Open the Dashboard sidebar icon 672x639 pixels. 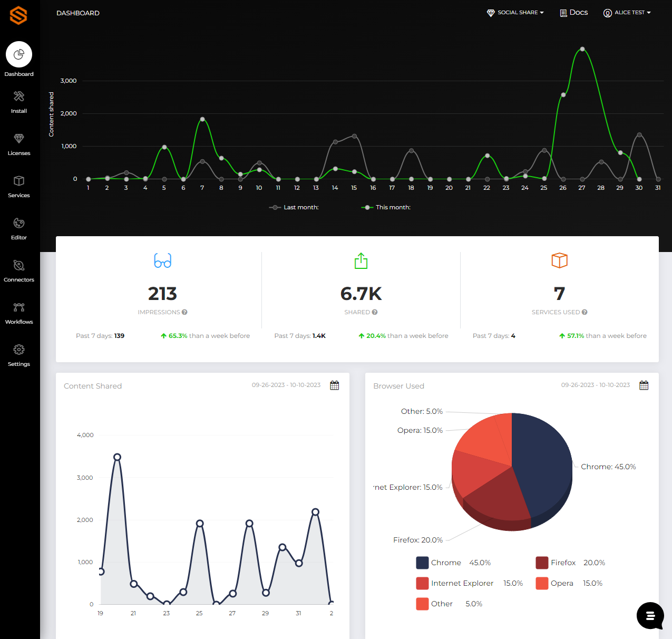click(x=19, y=54)
